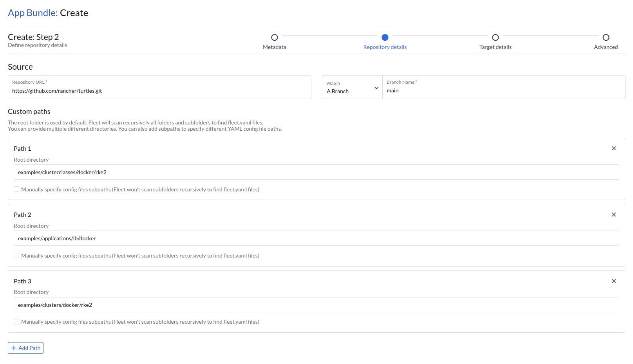
Task: Enable manual config subpaths for Path 1
Action: pos(16,189)
